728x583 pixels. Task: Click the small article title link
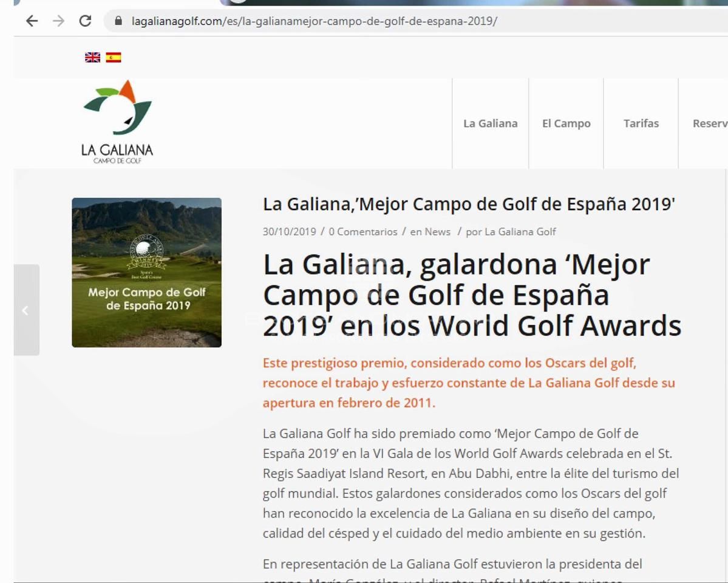tap(469, 205)
